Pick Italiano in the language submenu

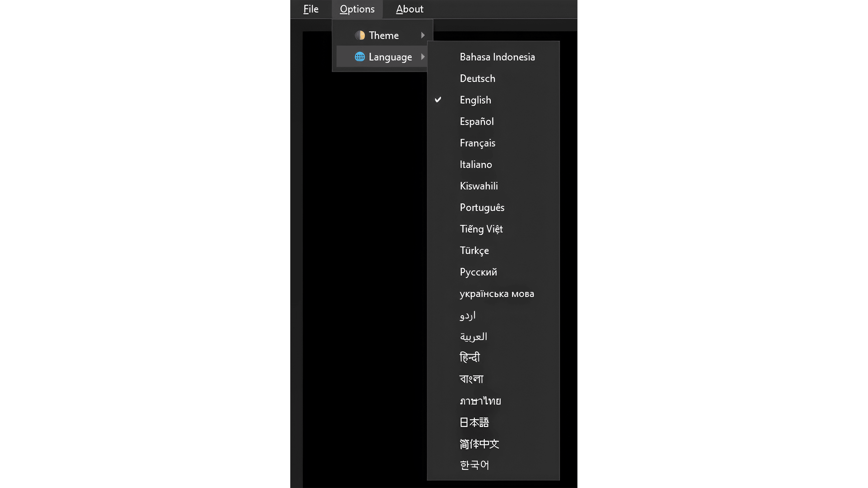coord(476,164)
